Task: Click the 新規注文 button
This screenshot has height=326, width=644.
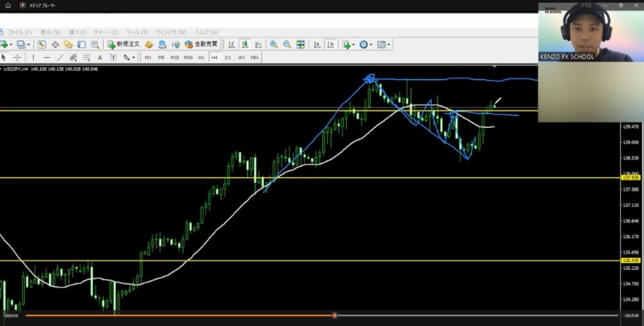Action: (x=124, y=44)
